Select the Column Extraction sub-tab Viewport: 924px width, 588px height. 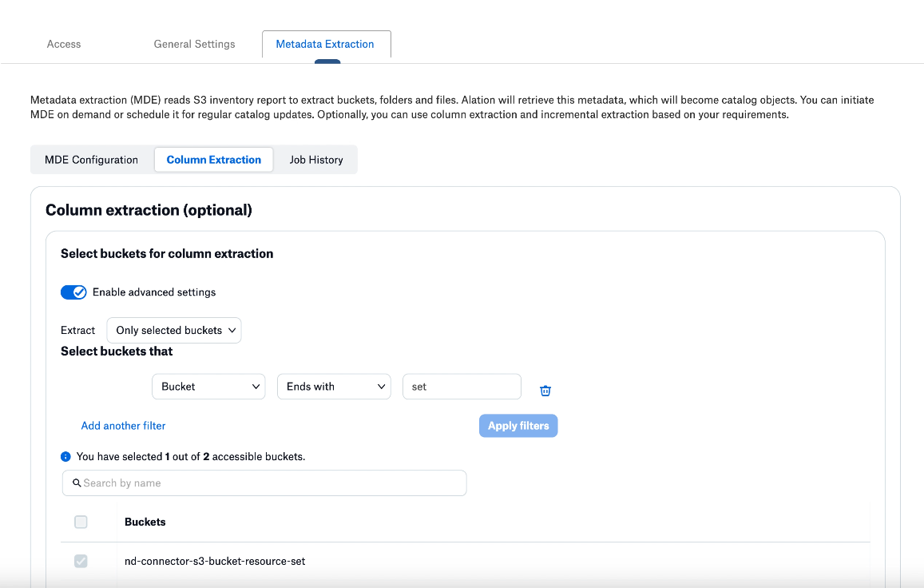point(214,160)
